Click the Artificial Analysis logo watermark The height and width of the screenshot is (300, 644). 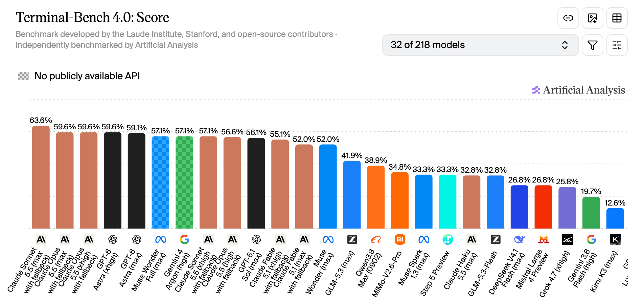(578, 90)
